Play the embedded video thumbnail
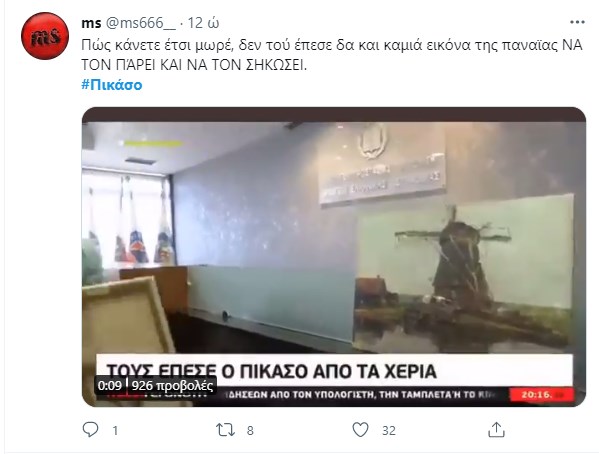 coord(334,257)
